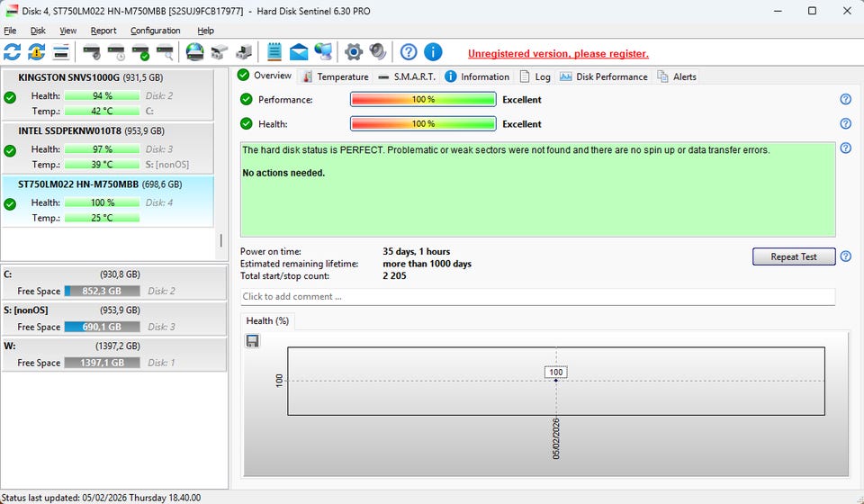
Task: Click the 'Click to add comment' field
Action: click(x=537, y=297)
